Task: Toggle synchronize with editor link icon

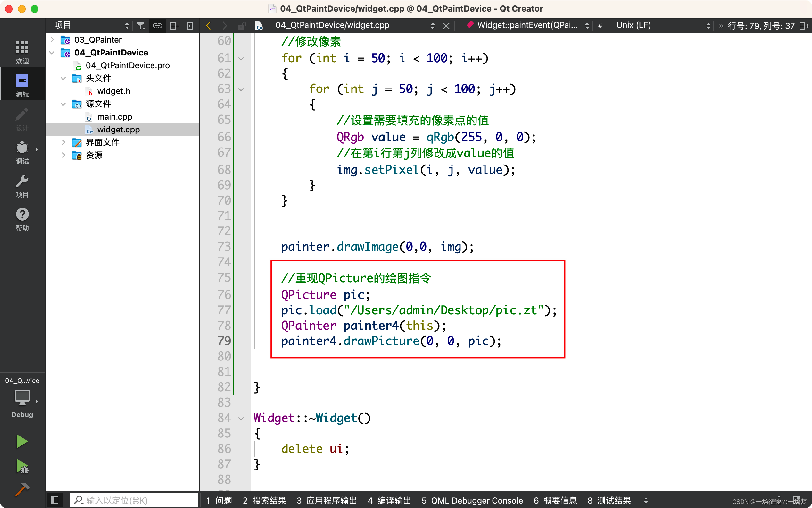Action: pos(157,26)
